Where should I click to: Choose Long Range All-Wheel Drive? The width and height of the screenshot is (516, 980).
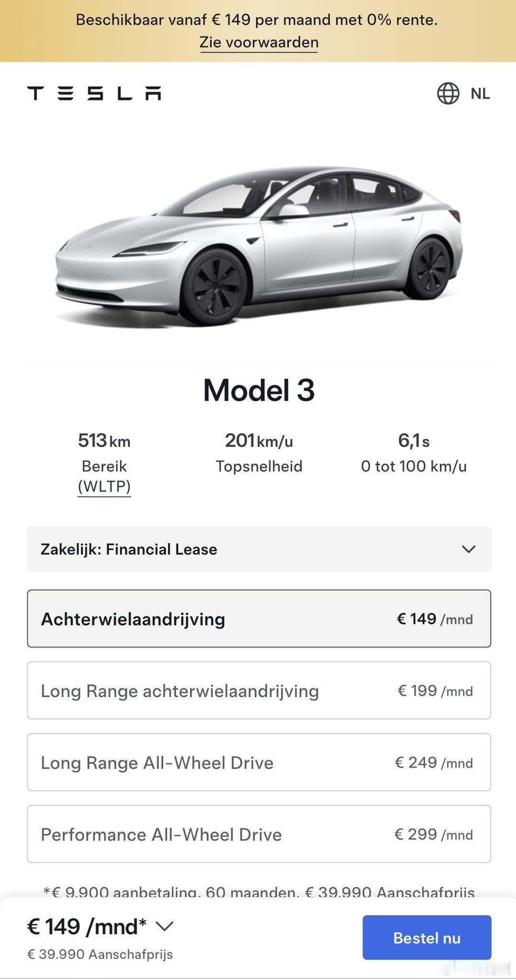click(x=259, y=762)
